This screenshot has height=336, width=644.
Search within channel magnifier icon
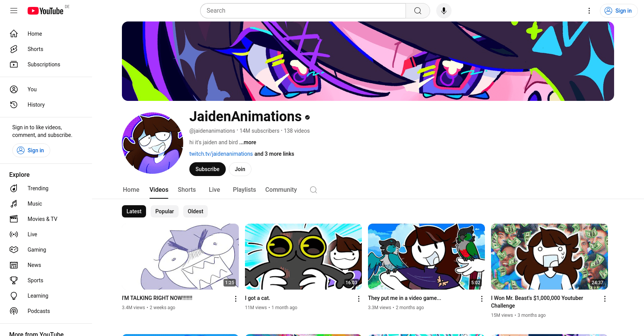[x=314, y=190]
